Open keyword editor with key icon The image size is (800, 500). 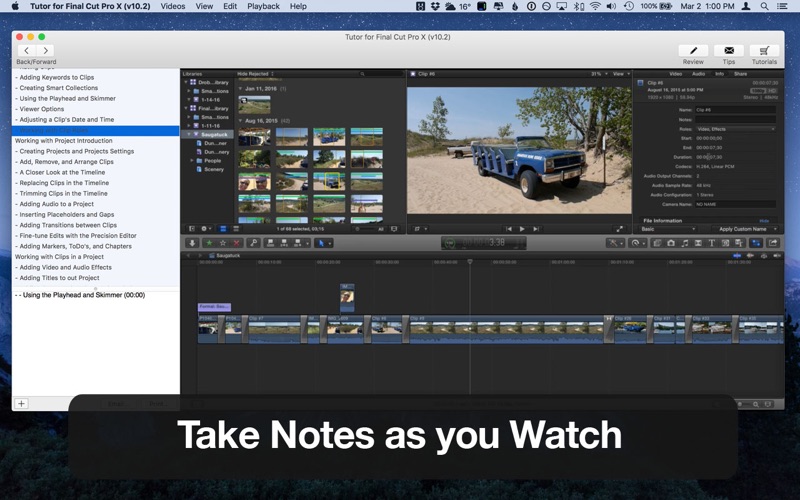[254, 243]
